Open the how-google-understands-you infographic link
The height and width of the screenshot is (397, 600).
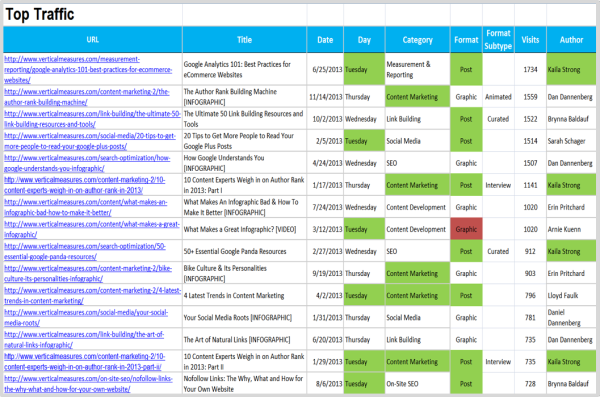pos(87,163)
